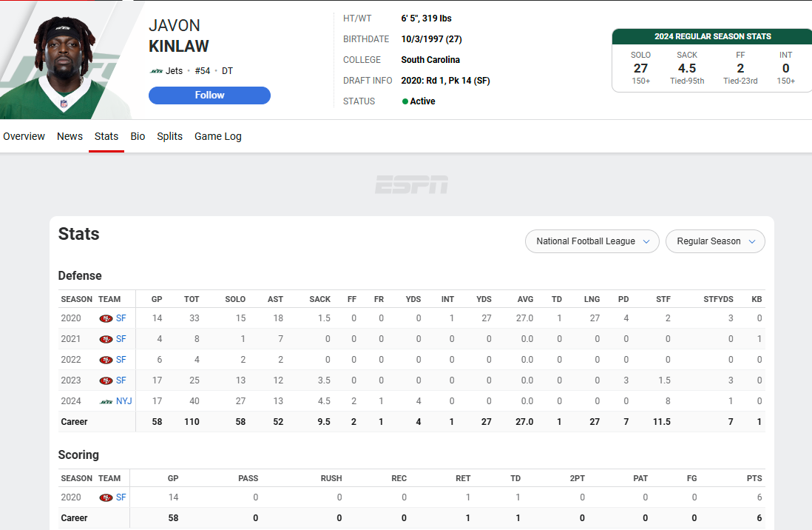
Task: Click the Jets logo in 2024 Defense row
Action: click(106, 401)
